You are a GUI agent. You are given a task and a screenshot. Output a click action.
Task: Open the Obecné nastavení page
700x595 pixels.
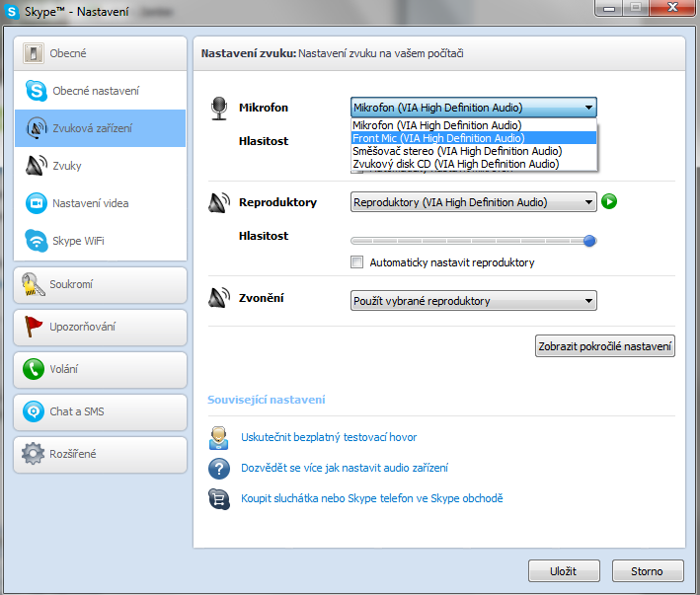pos(100,91)
